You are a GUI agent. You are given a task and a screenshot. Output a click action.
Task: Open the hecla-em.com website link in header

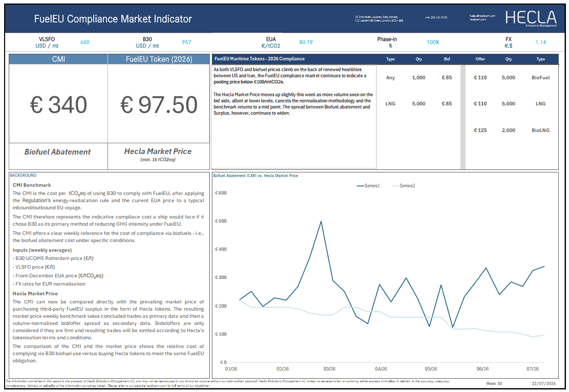coord(477,19)
